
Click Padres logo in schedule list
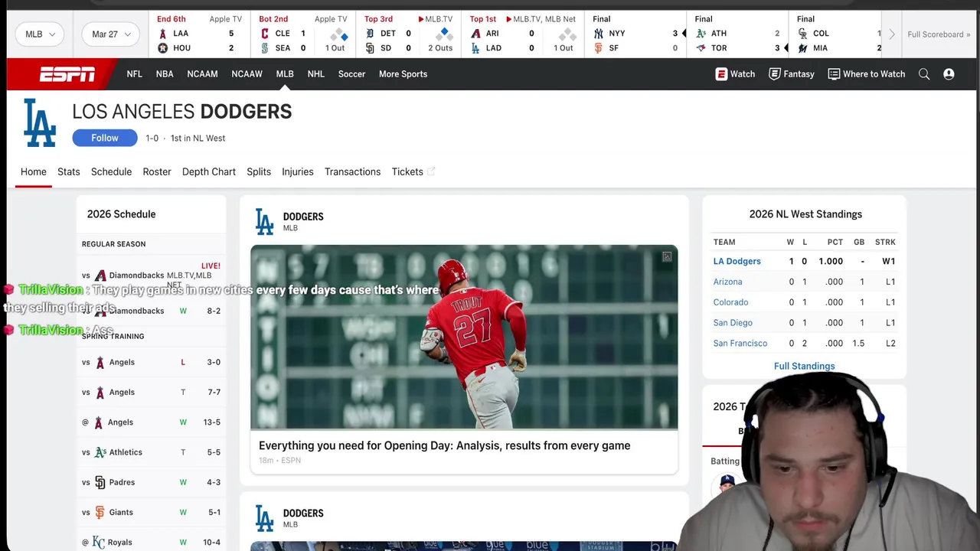100,482
